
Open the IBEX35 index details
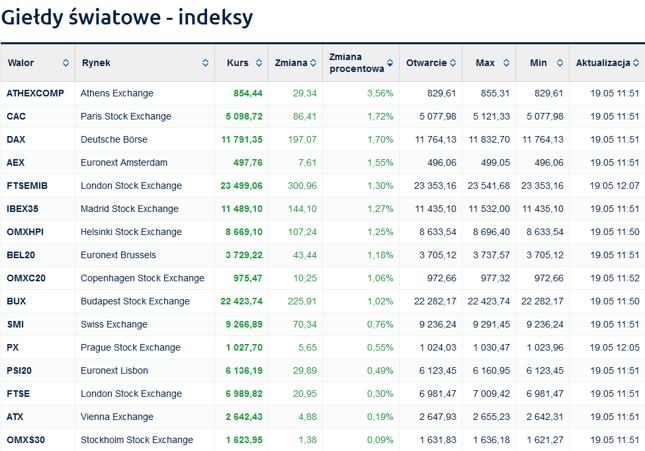pyautogui.click(x=24, y=208)
